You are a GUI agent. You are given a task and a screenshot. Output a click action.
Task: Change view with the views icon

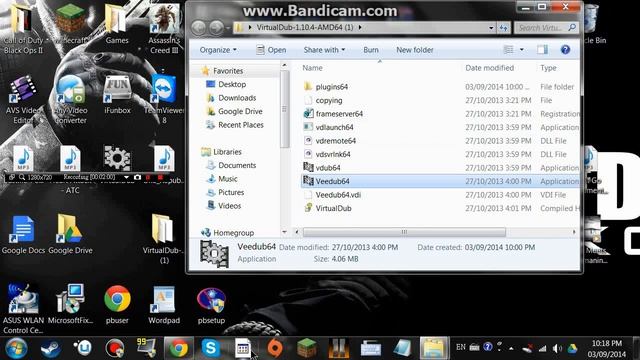(x=509, y=50)
